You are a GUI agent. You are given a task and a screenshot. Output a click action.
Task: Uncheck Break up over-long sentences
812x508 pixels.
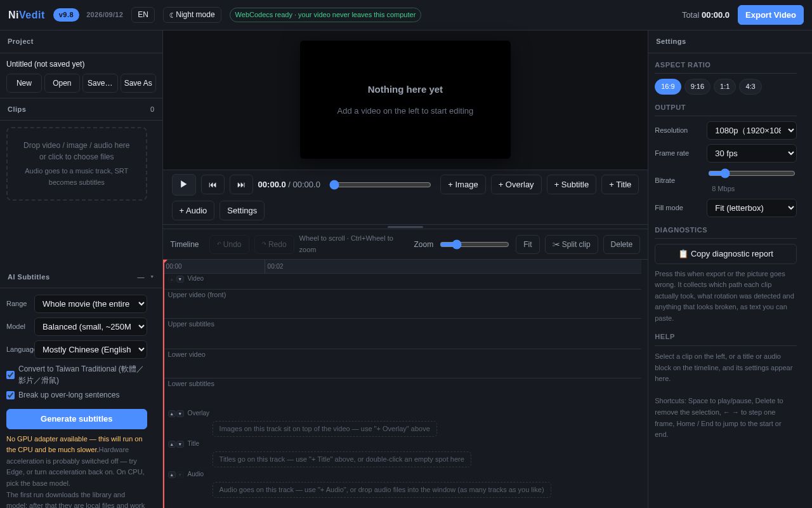[x=11, y=395]
